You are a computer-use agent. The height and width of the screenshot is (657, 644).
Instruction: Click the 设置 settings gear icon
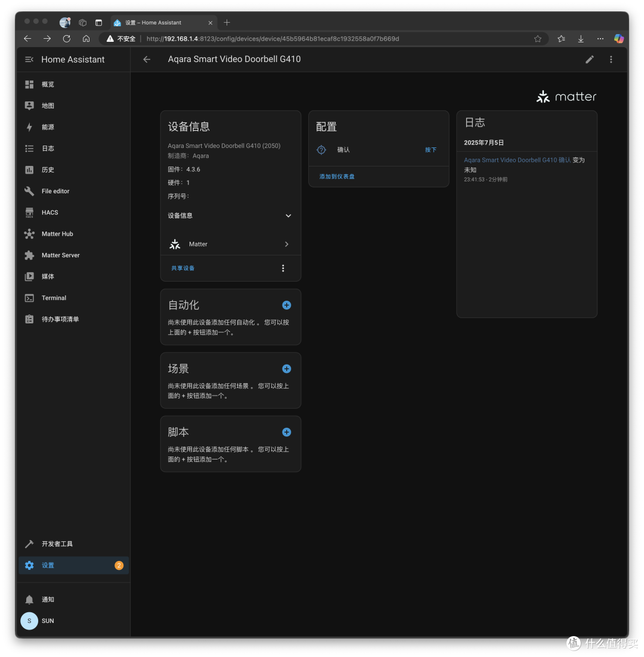29,565
